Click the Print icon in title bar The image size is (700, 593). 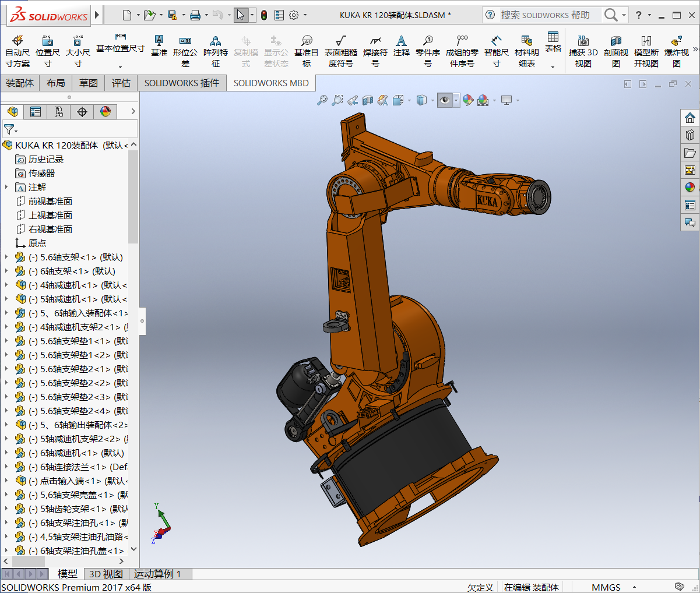tap(195, 15)
